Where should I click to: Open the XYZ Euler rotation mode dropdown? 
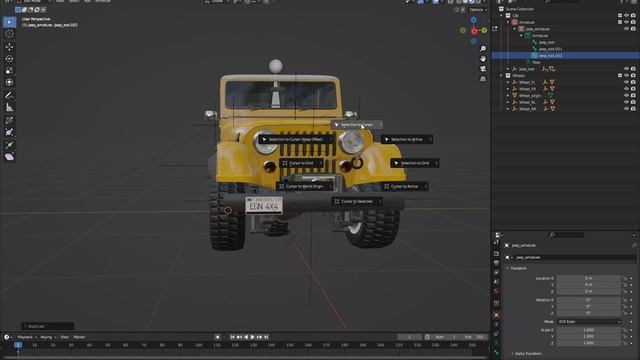point(589,322)
